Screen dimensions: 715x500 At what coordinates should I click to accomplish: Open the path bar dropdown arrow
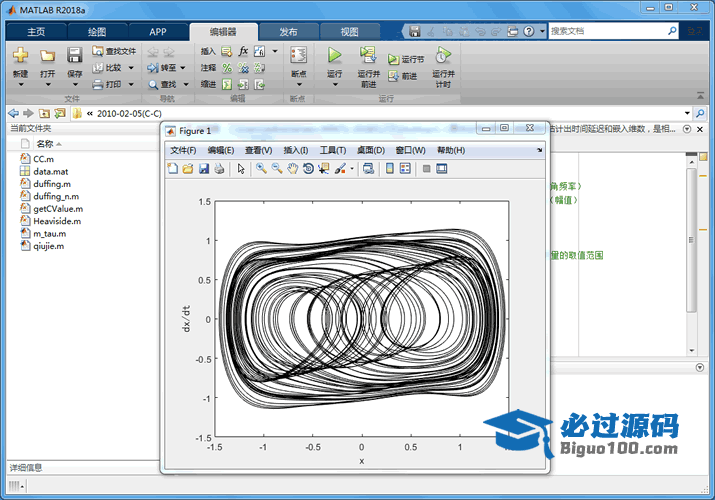pos(687,113)
